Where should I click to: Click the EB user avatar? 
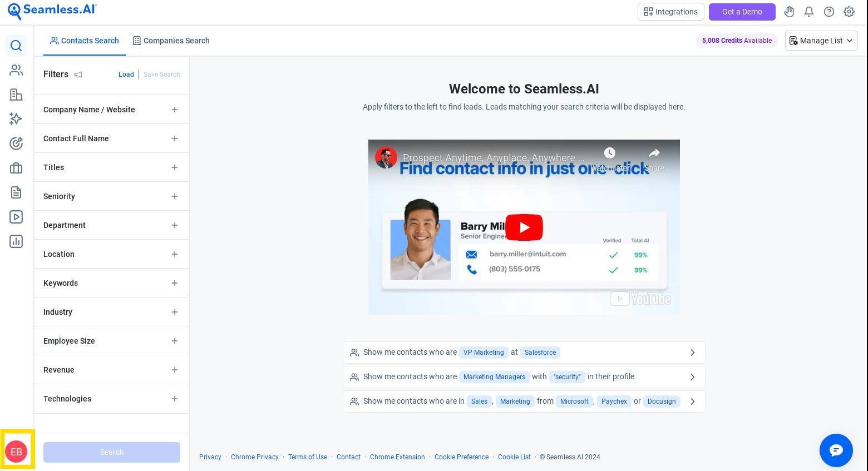(x=16, y=452)
